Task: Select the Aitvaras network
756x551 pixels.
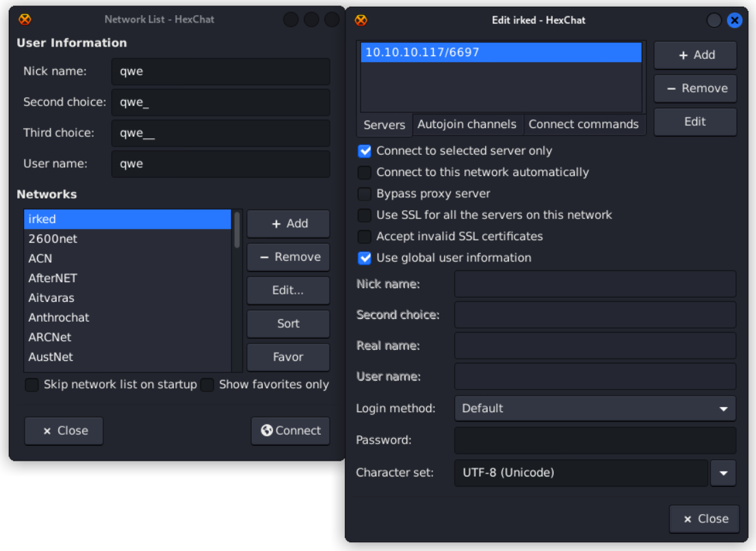Action: click(127, 298)
